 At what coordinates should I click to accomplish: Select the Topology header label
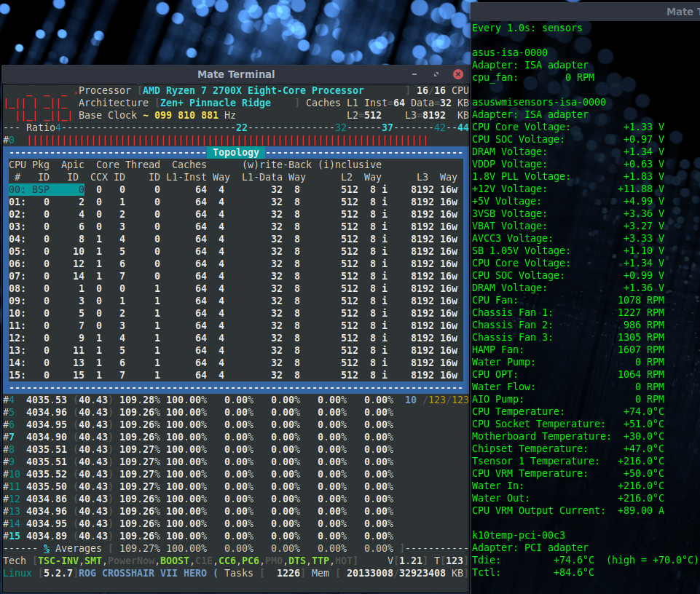click(236, 152)
